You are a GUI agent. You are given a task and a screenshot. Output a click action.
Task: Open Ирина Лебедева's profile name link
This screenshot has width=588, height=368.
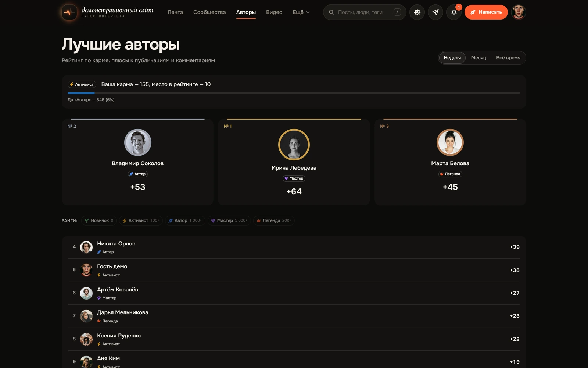[x=294, y=168]
